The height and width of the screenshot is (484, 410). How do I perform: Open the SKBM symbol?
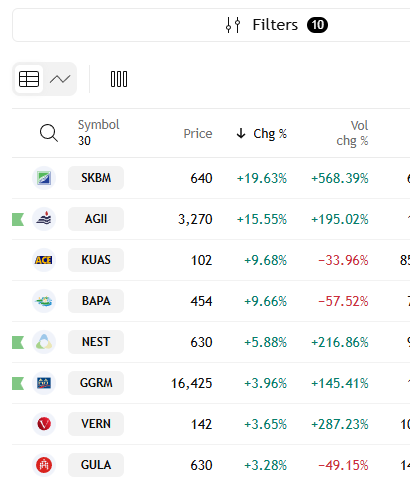pyautogui.click(x=96, y=178)
